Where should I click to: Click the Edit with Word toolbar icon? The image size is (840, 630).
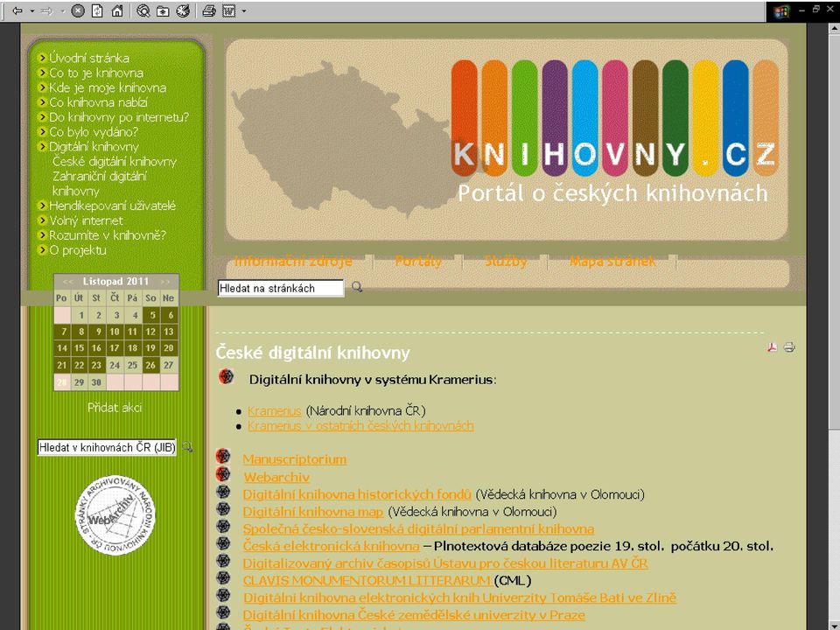[228, 10]
